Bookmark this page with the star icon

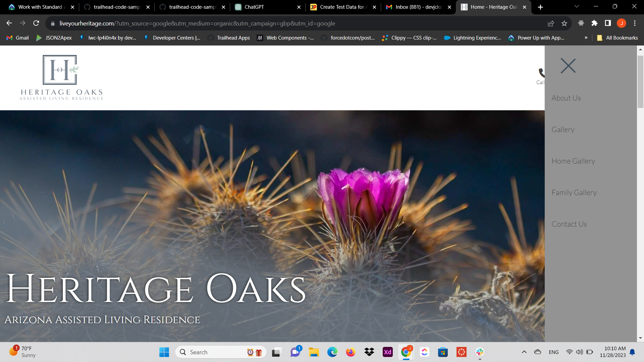564,23
